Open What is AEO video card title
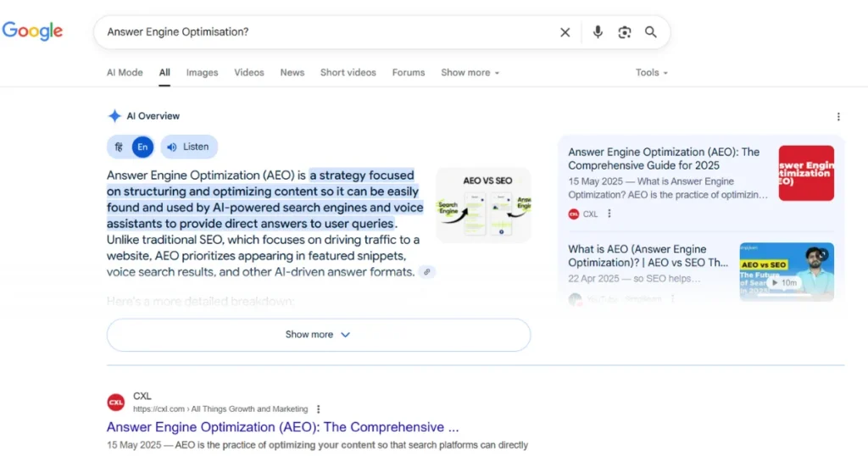 (648, 256)
